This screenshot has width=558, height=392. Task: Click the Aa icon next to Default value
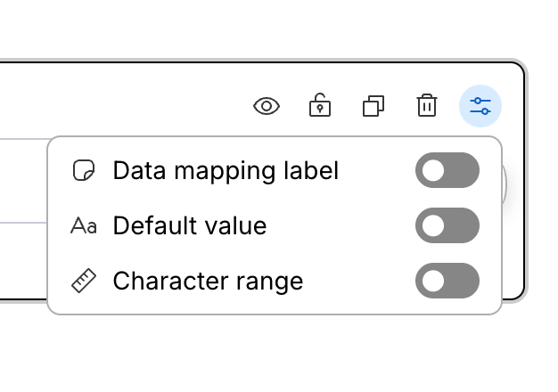(83, 226)
